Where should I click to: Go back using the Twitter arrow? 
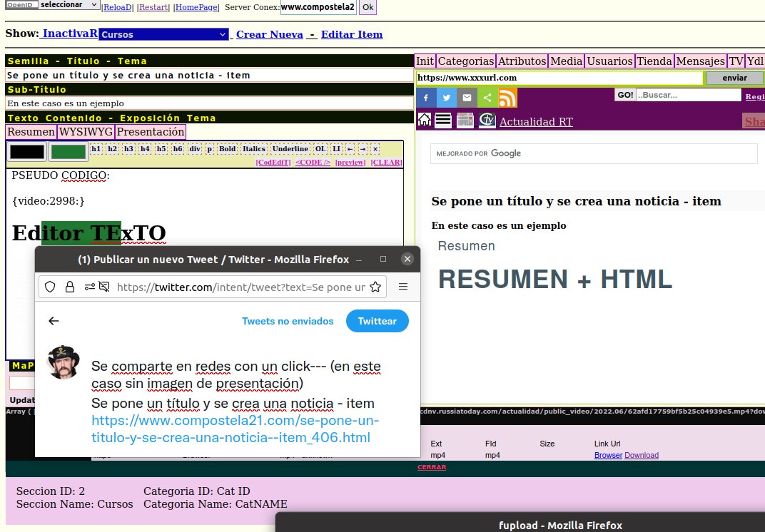(54, 321)
